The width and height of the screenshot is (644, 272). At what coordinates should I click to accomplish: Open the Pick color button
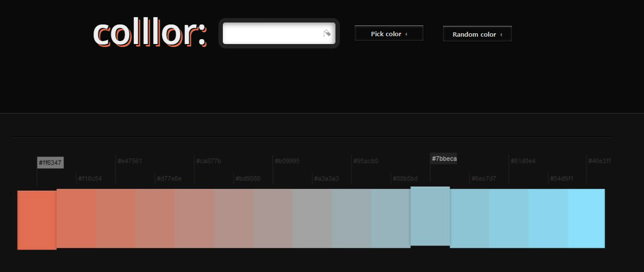389,34
